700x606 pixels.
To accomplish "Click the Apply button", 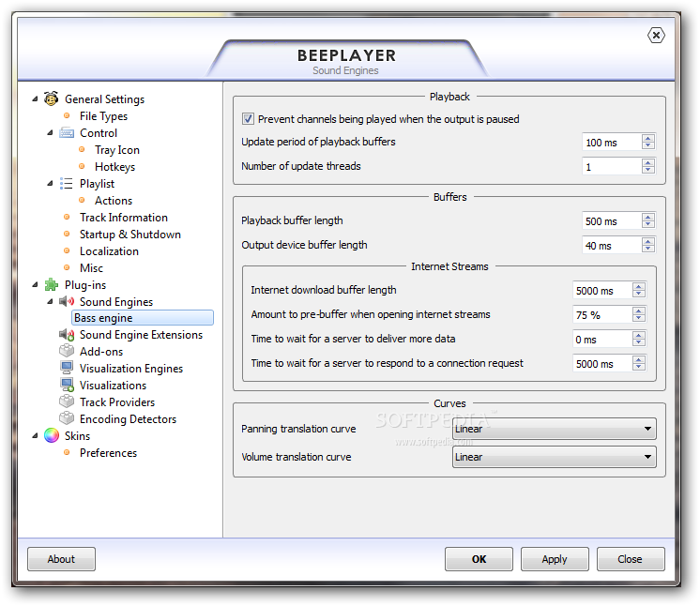I will [x=555, y=559].
